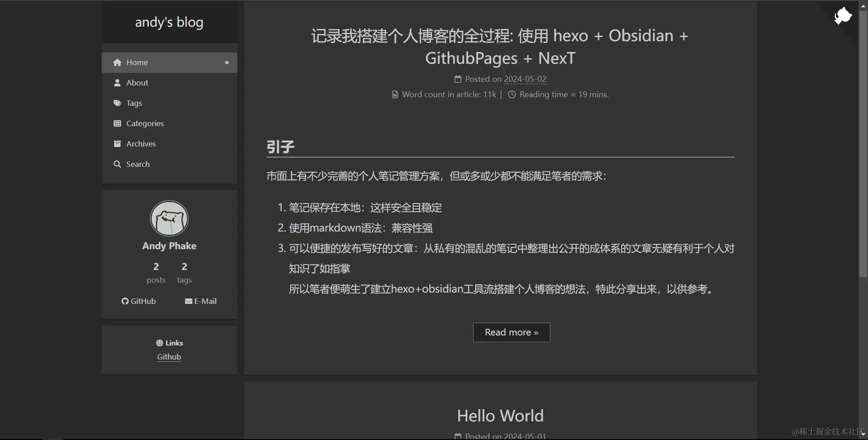Click the globe icon next to Links
This screenshot has height=440, width=868.
tap(159, 343)
